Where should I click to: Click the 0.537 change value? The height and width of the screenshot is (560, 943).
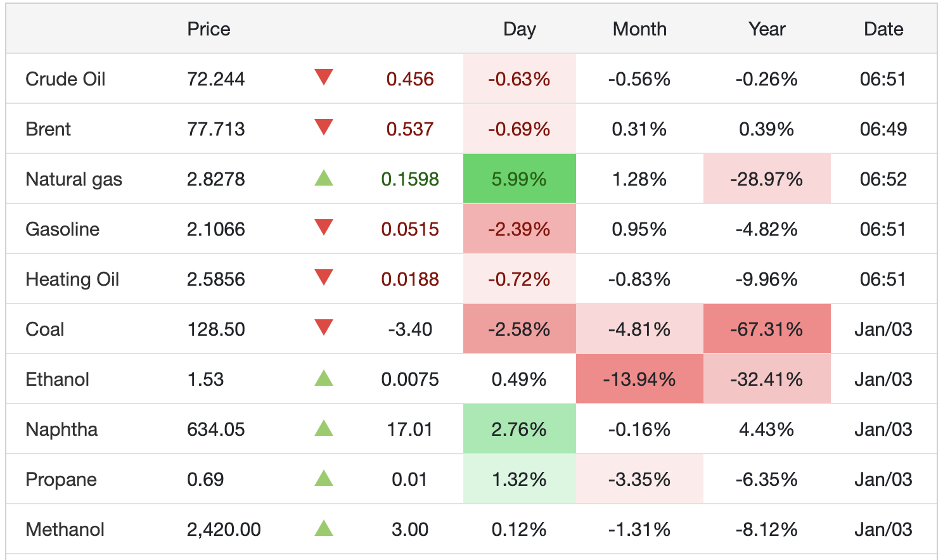[410, 129]
